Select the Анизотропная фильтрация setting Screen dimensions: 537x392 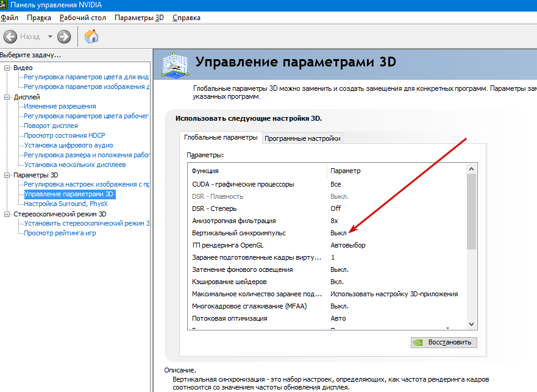tap(327, 221)
